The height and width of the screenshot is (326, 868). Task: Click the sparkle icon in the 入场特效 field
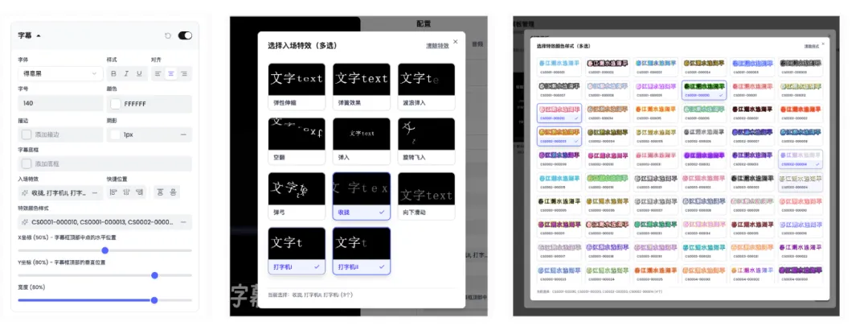[25, 193]
